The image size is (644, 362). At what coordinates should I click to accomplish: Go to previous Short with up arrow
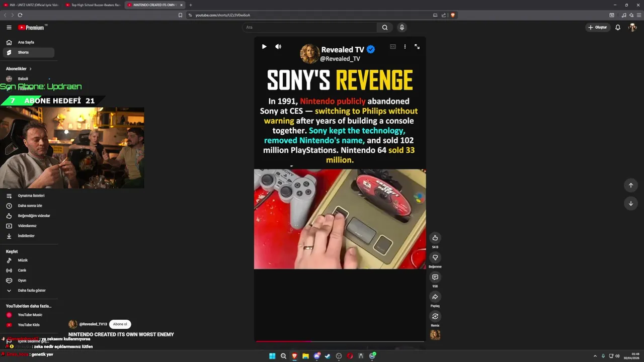click(631, 186)
